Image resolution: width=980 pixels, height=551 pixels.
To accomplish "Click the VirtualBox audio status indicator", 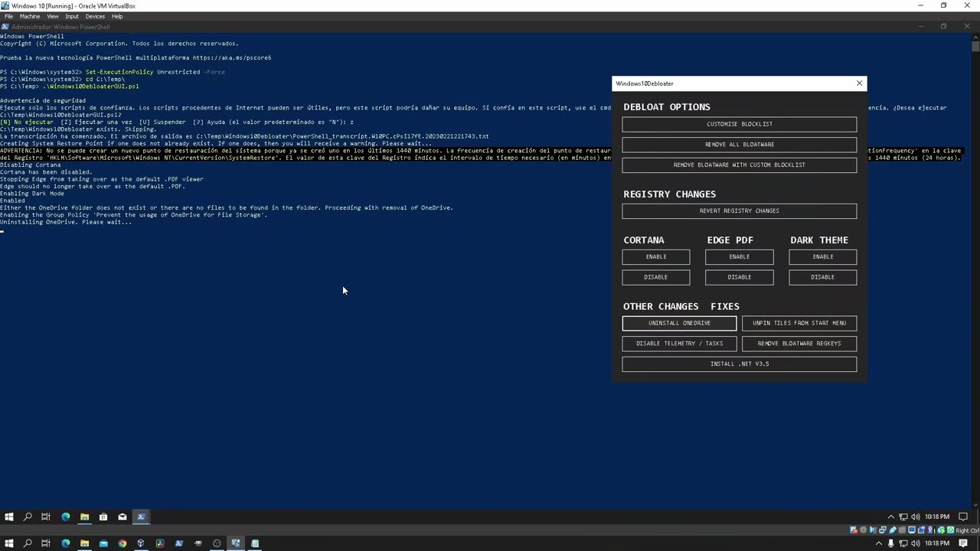I will tap(873, 530).
